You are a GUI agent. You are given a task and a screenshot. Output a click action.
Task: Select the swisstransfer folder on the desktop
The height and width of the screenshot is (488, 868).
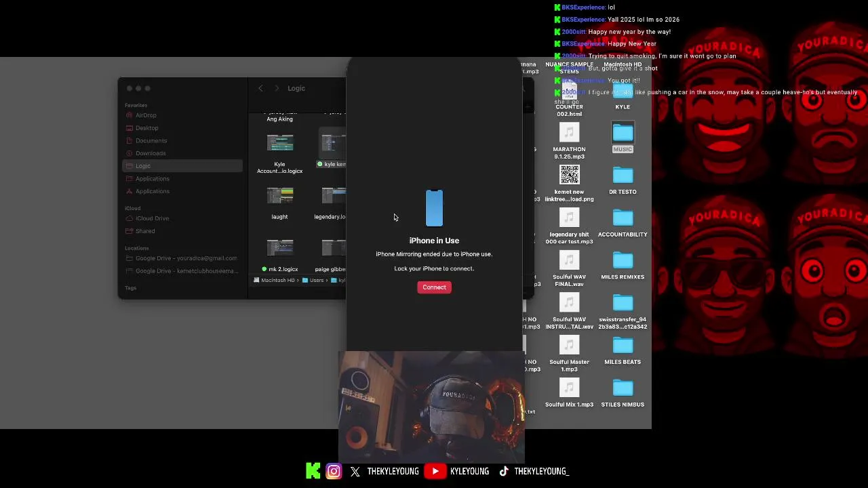pos(623,311)
